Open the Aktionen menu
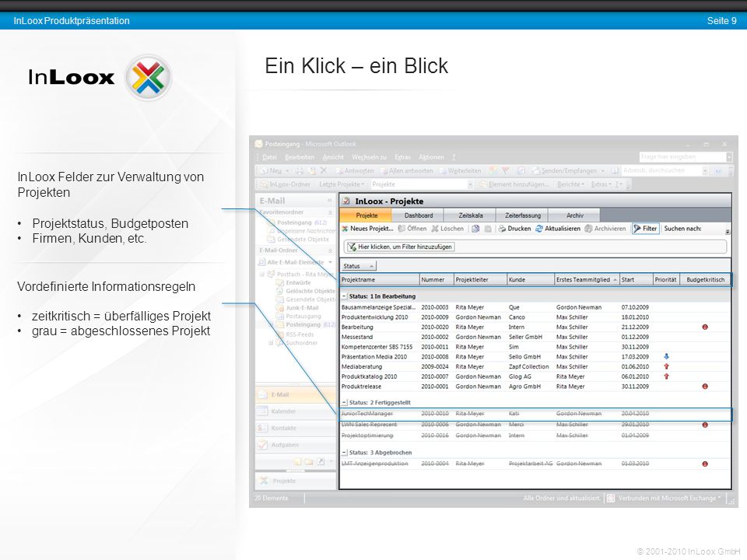The height and width of the screenshot is (560, 747). 431,157
